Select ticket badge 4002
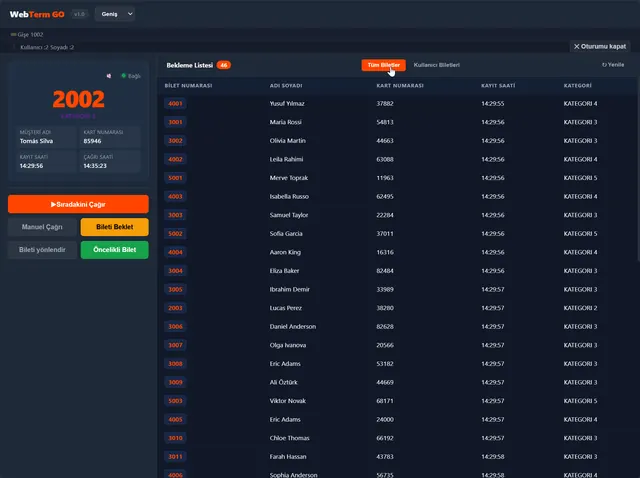This screenshot has height=478, width=640. pyautogui.click(x=176, y=159)
